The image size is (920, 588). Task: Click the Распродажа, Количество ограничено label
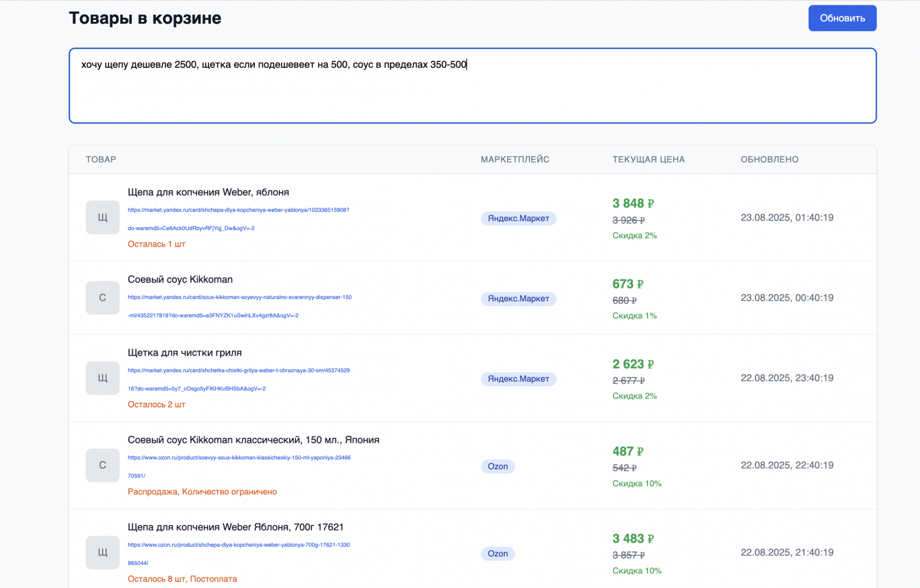202,491
